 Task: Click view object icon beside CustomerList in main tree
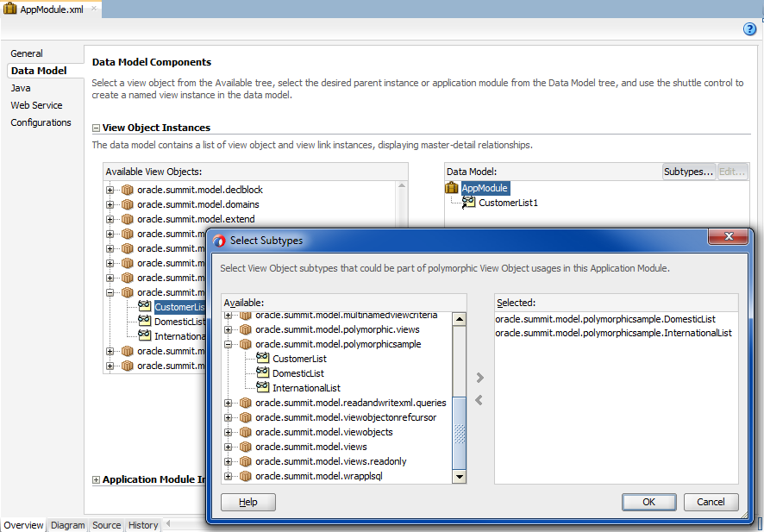point(144,306)
